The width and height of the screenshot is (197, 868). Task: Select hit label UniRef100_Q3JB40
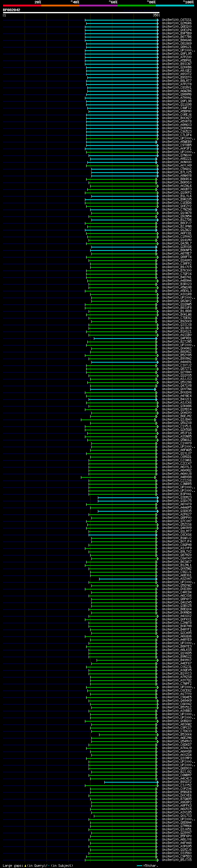[176, 419]
